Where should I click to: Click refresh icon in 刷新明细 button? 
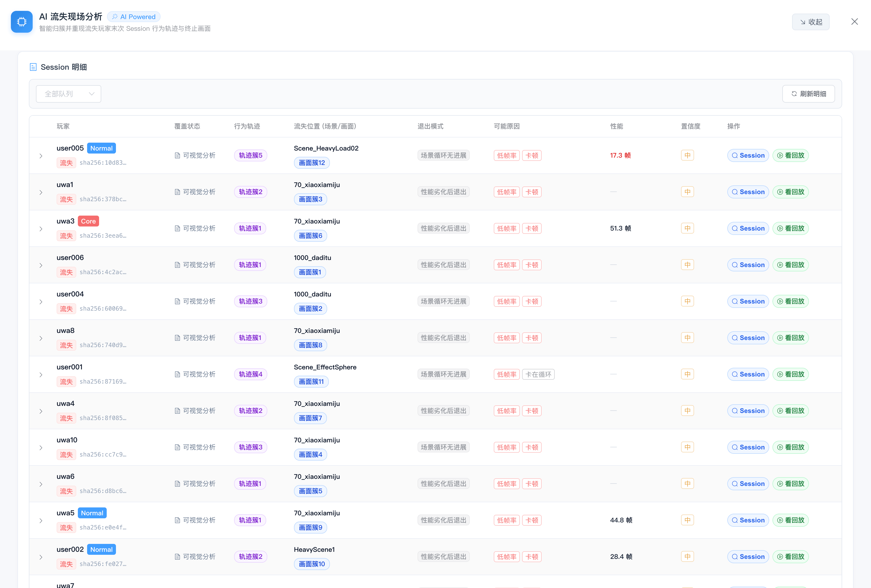794,94
